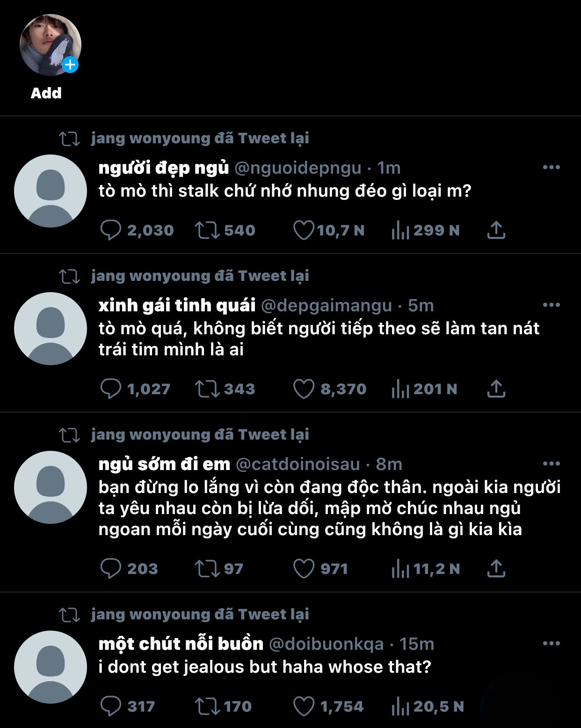The image size is (581, 728).
Task: View analytics showing 11,2 N views
Action: tap(426, 569)
